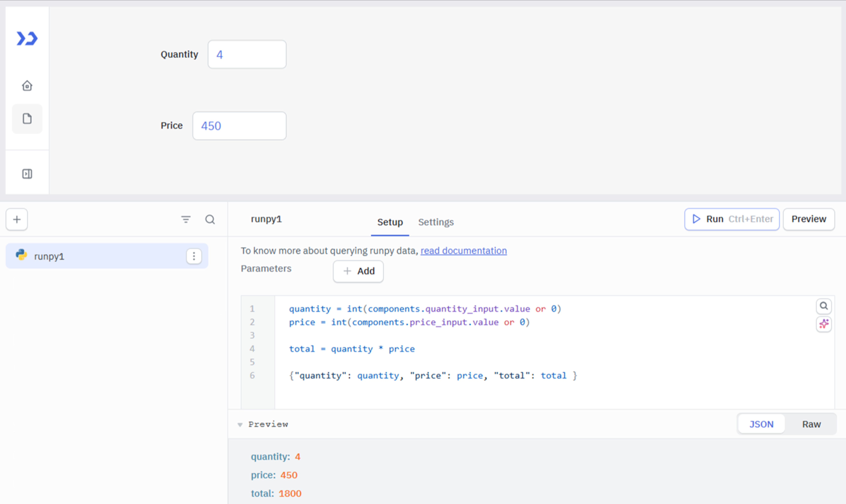Open the home panel icon in left sidebar

click(x=27, y=86)
